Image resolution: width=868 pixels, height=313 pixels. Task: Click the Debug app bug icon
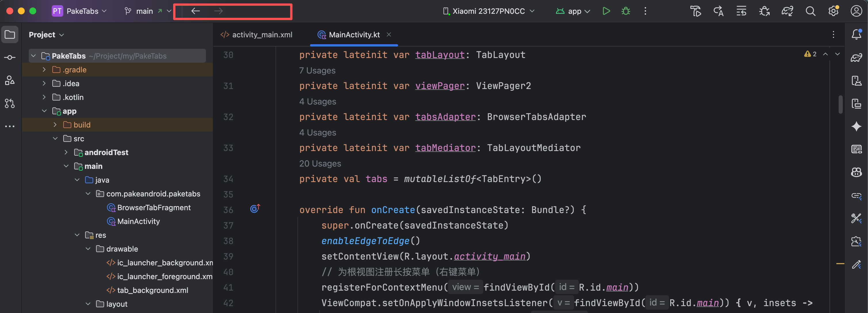tap(625, 11)
